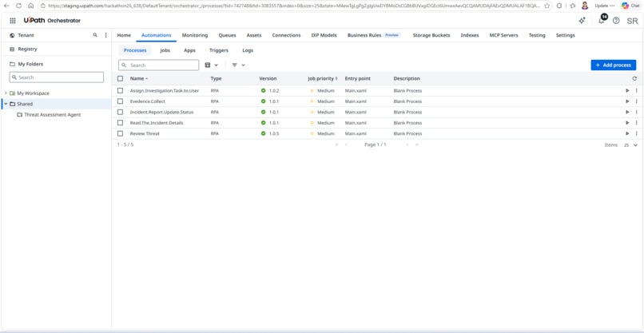Check the Review Threat row checkbox

(121, 133)
